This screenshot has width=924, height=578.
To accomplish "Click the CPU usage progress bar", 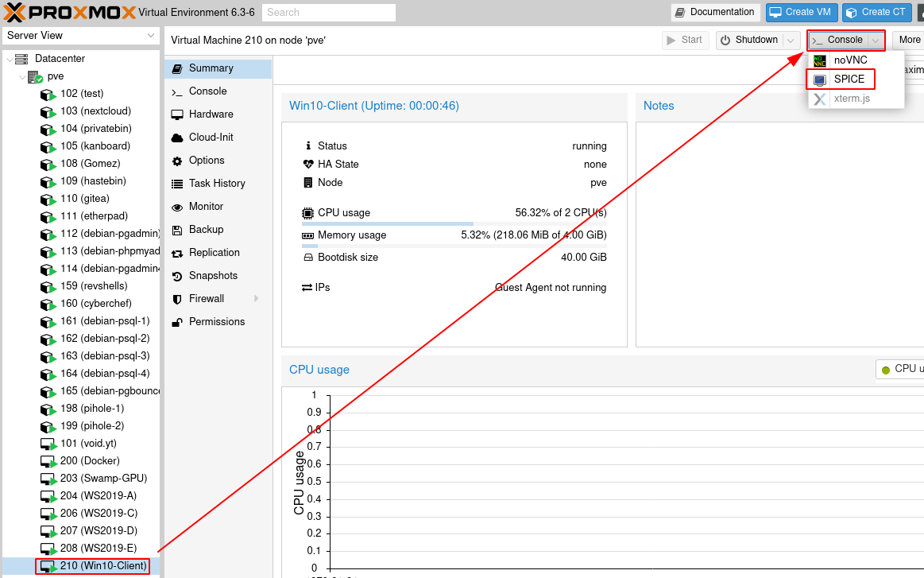I will (454, 223).
